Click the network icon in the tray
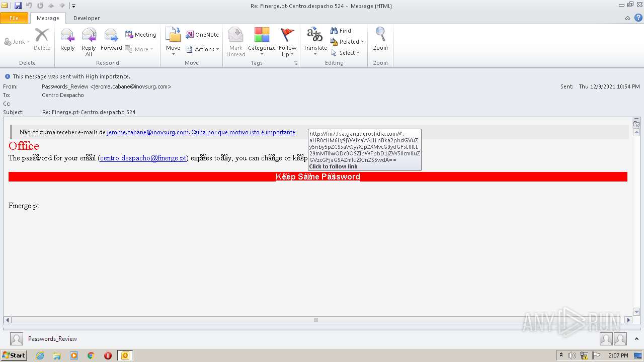The height and width of the screenshot is (362, 644). (584, 355)
